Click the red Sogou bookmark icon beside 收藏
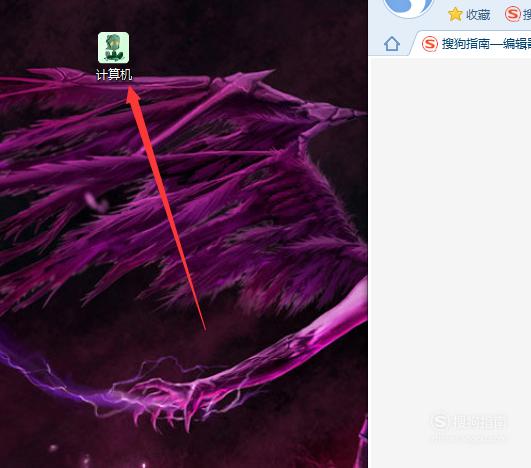 pyautogui.click(x=512, y=14)
